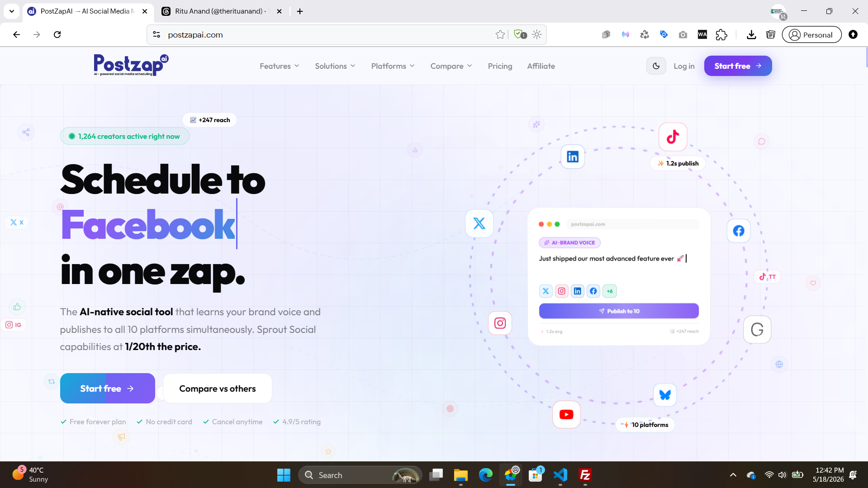Screen dimensions: 868x488
Task: Click the hero Start free gradient button
Action: click(107, 389)
